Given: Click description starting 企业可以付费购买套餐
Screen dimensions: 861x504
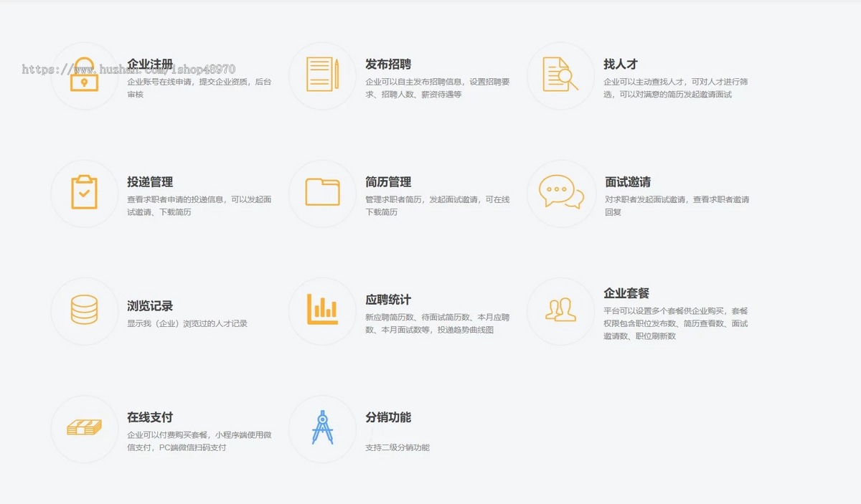Looking at the screenshot, I should pyautogui.click(x=199, y=441).
